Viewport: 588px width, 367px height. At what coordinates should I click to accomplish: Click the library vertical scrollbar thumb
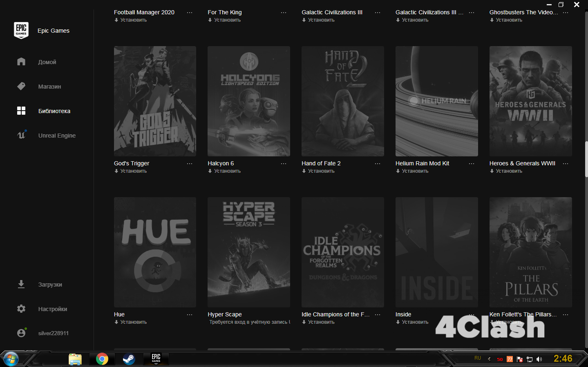[586, 159]
